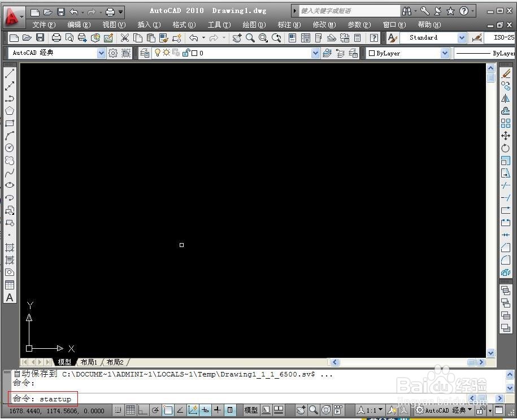
Task: Click in the InfoCenter search field
Action: pyautogui.click(x=350, y=11)
